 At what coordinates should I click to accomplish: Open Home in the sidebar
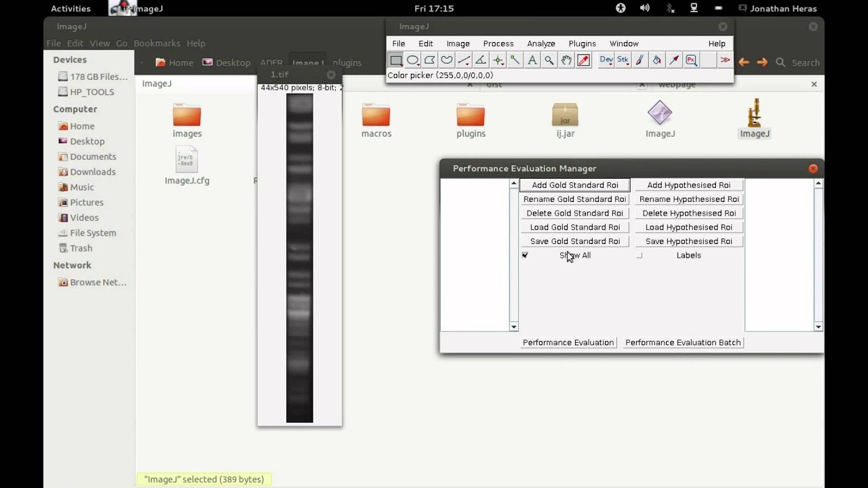pos(82,126)
